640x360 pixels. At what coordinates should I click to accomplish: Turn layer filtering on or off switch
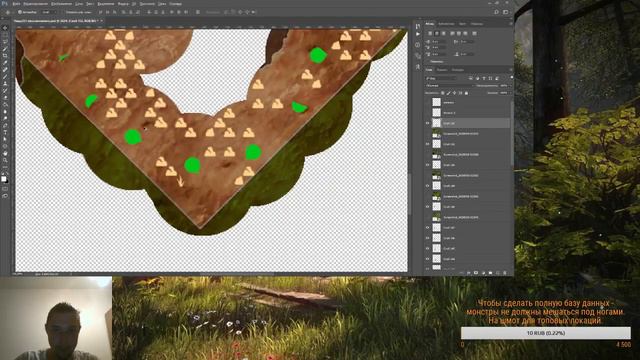(511, 78)
